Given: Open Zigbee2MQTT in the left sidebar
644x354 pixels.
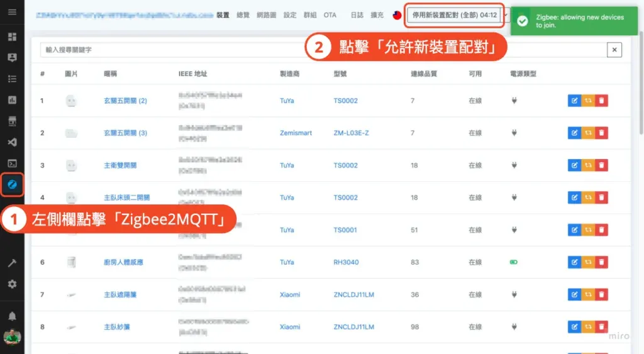Looking at the screenshot, I should coord(12,185).
